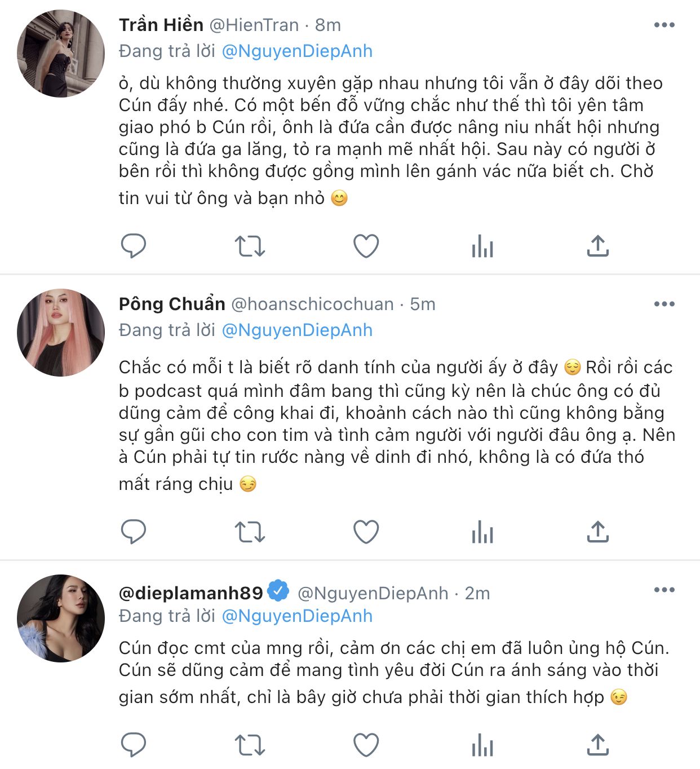700x769 pixels.
Task: Retweet Pông Chuẩn's tweet
Action: tap(250, 532)
